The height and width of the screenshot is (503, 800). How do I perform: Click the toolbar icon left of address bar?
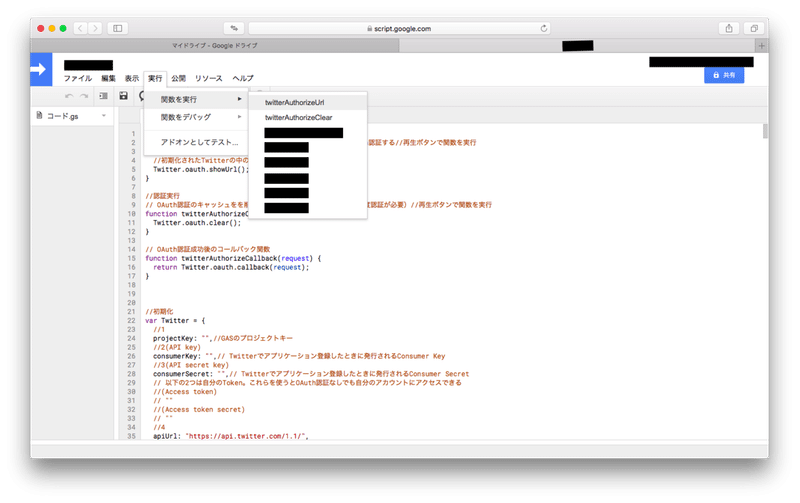(x=234, y=29)
